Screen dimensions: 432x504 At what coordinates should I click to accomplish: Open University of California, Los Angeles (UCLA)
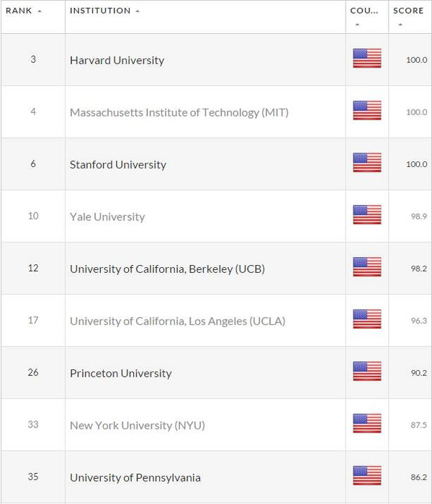[177, 321]
